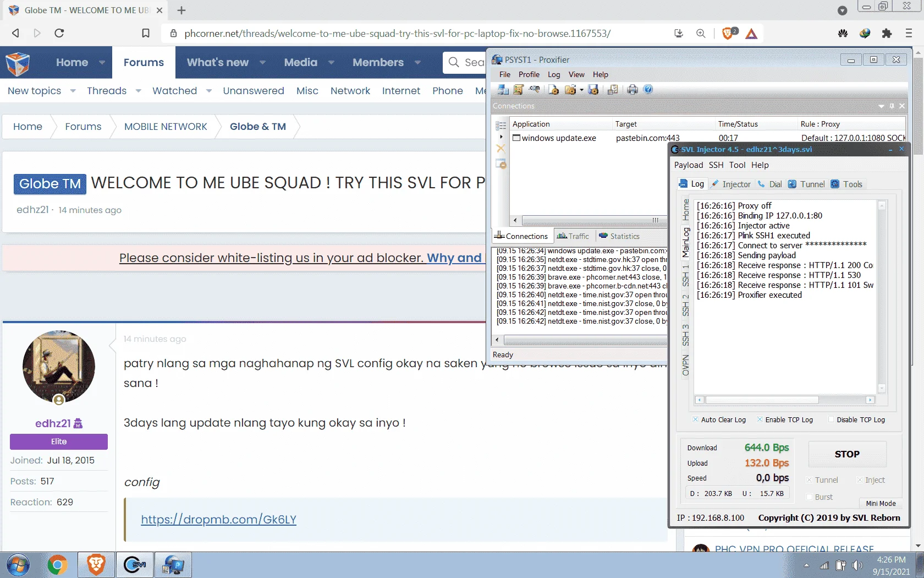The width and height of the screenshot is (924, 578).
Task: Open Name Resolution (.com) icon in Proxifier
Action: (x=534, y=90)
